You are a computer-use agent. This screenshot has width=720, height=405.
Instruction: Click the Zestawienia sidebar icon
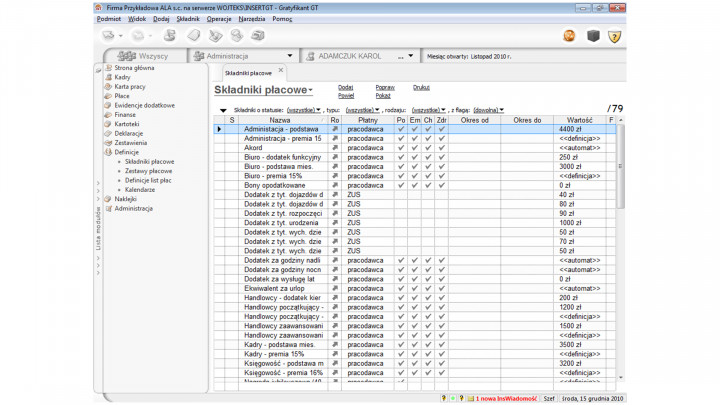[109, 143]
